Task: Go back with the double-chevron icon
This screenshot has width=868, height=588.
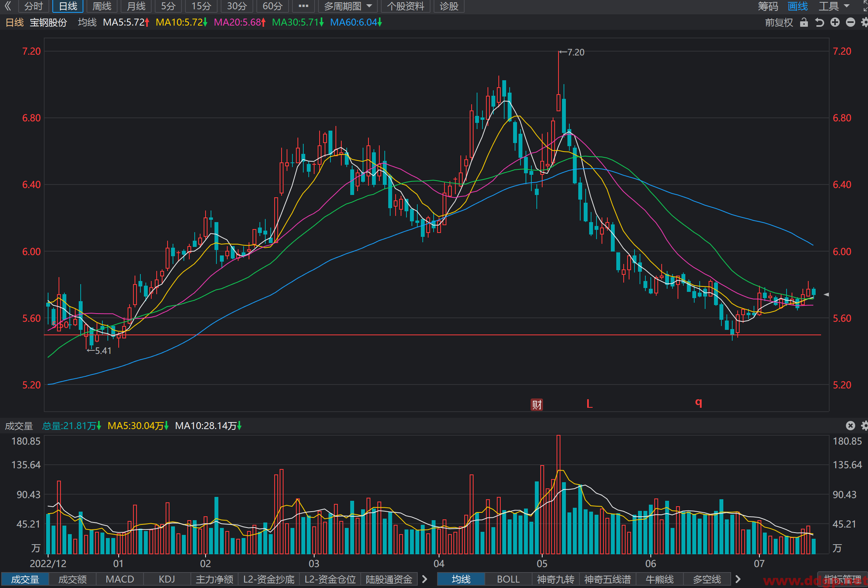Action: click(8, 6)
